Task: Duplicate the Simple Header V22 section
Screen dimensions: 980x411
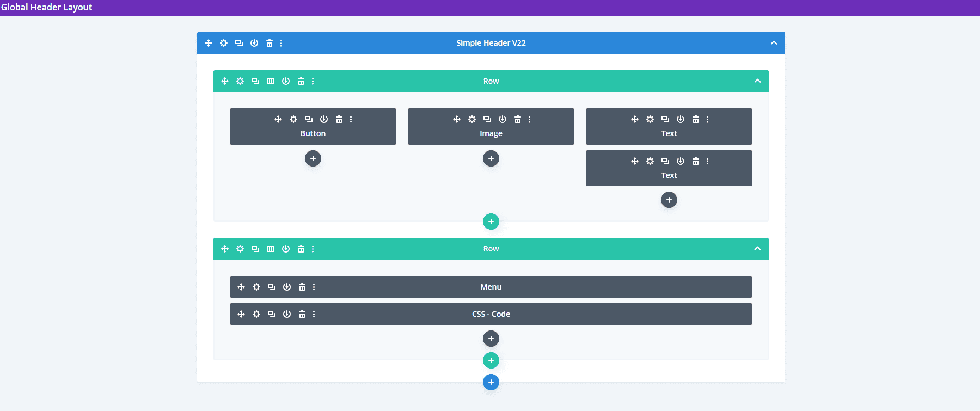Action: click(x=239, y=43)
